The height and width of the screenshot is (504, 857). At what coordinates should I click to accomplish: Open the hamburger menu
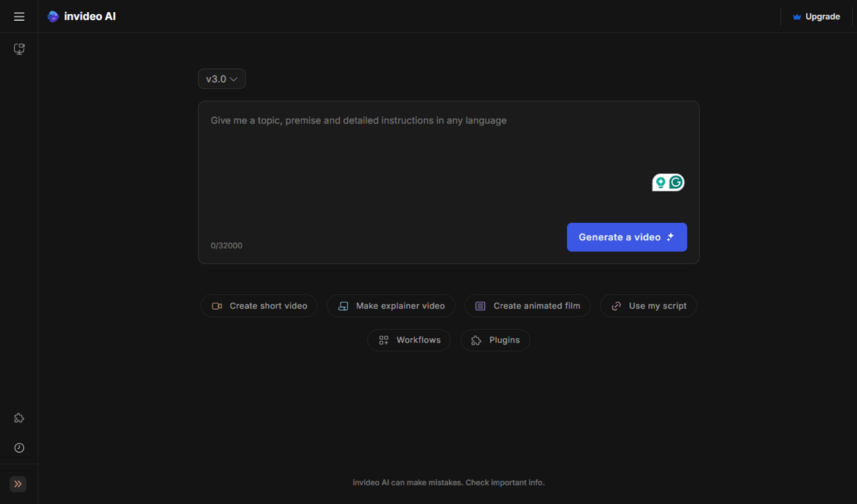coord(19,17)
